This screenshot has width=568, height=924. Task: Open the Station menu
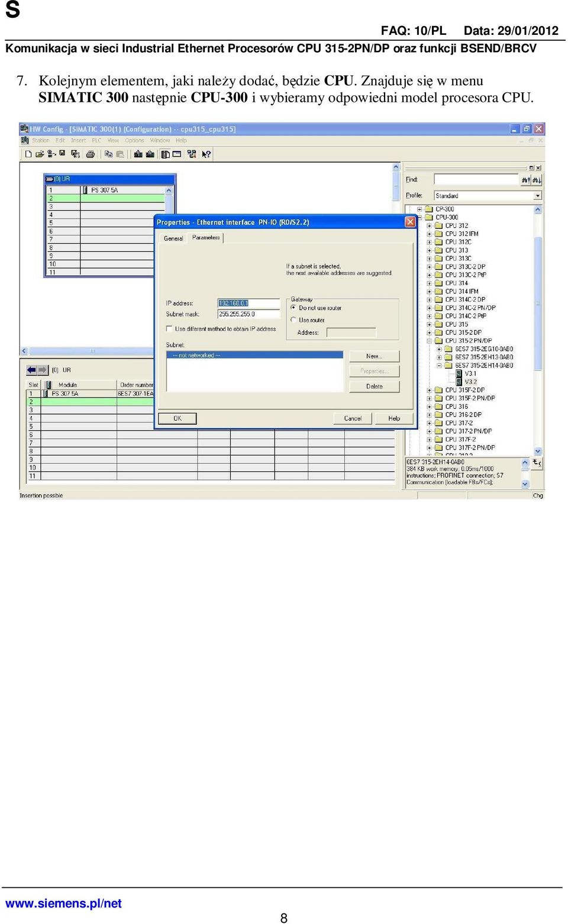tap(41, 141)
